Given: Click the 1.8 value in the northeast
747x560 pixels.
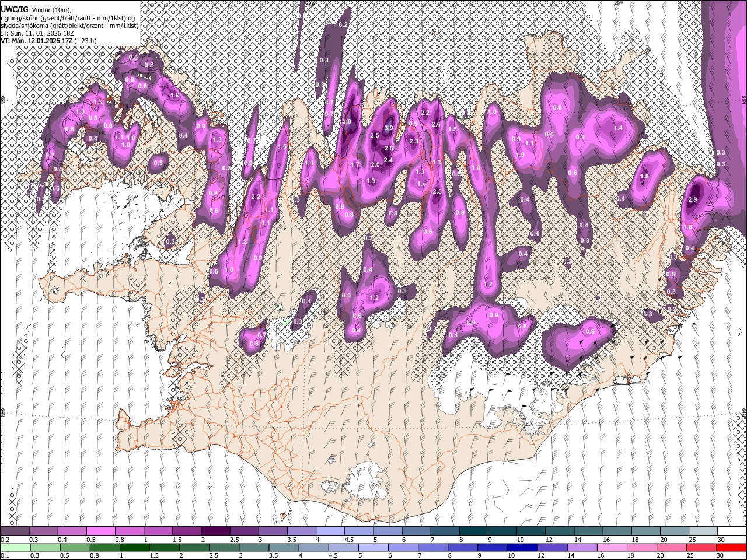Looking at the screenshot, I should [644, 177].
